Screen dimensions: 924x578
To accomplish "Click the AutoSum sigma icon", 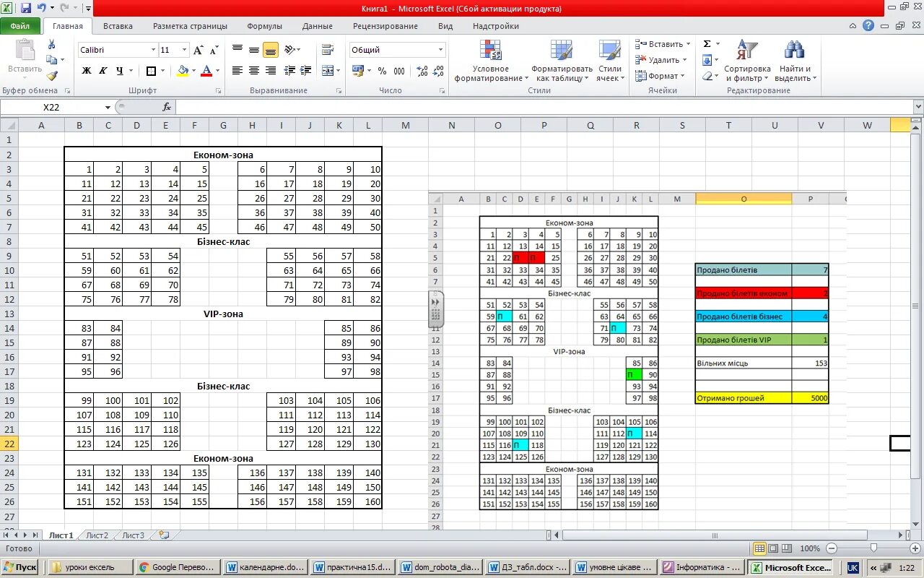I will (707, 44).
